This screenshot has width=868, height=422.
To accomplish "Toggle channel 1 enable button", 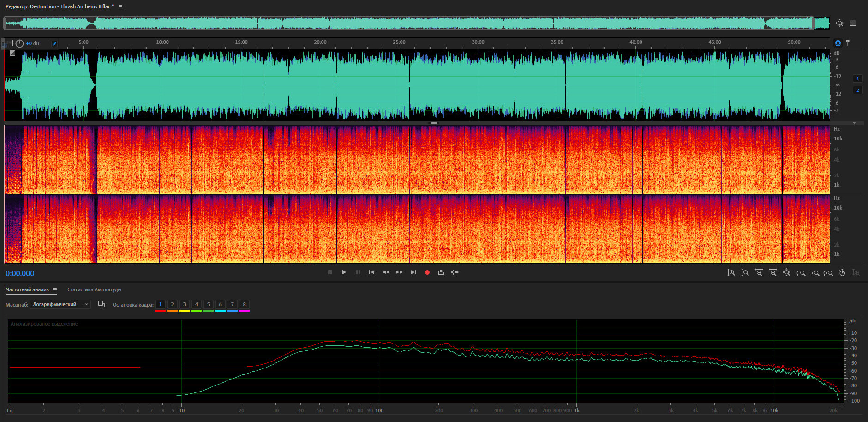I will point(857,78).
